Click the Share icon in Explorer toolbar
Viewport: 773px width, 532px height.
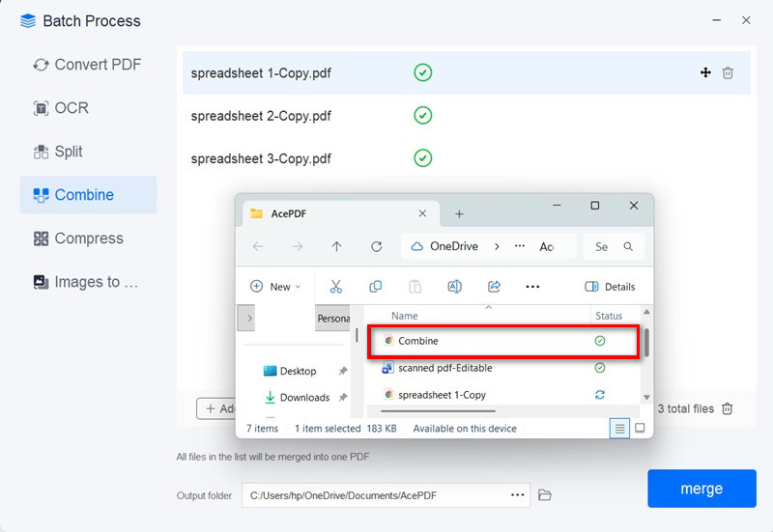tap(494, 286)
